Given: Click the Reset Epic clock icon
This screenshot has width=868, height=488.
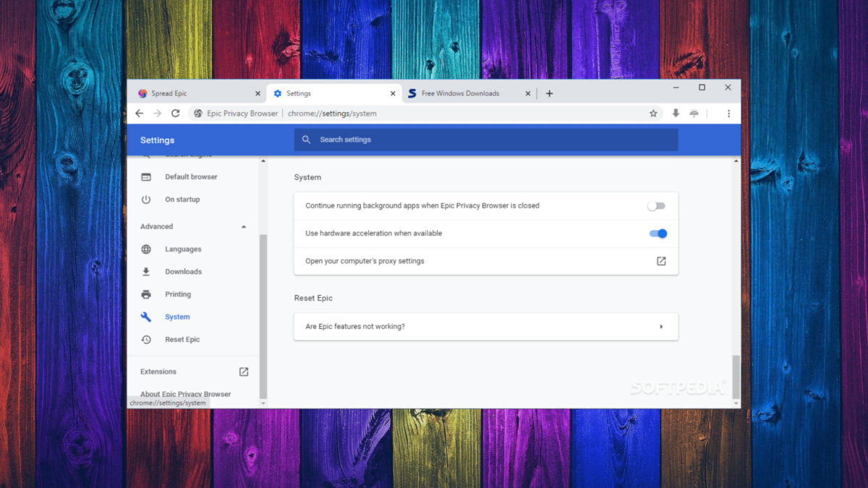Looking at the screenshot, I should (146, 340).
